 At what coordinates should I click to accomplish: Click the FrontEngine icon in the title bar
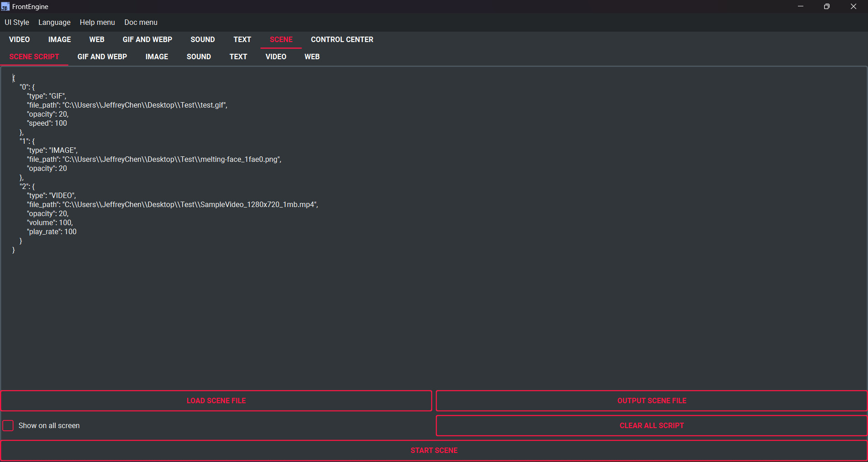[6, 6]
